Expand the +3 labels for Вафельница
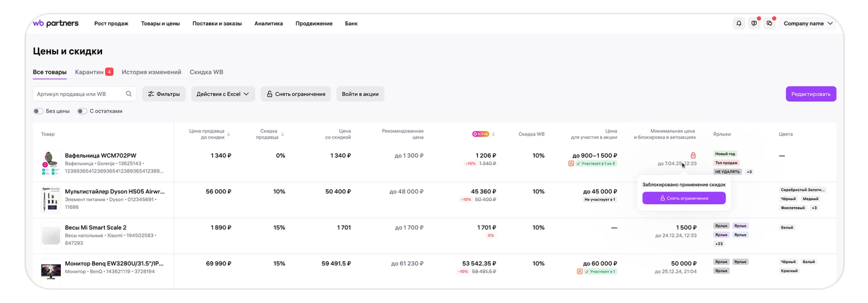This screenshot has height=303, width=868. 749,172
